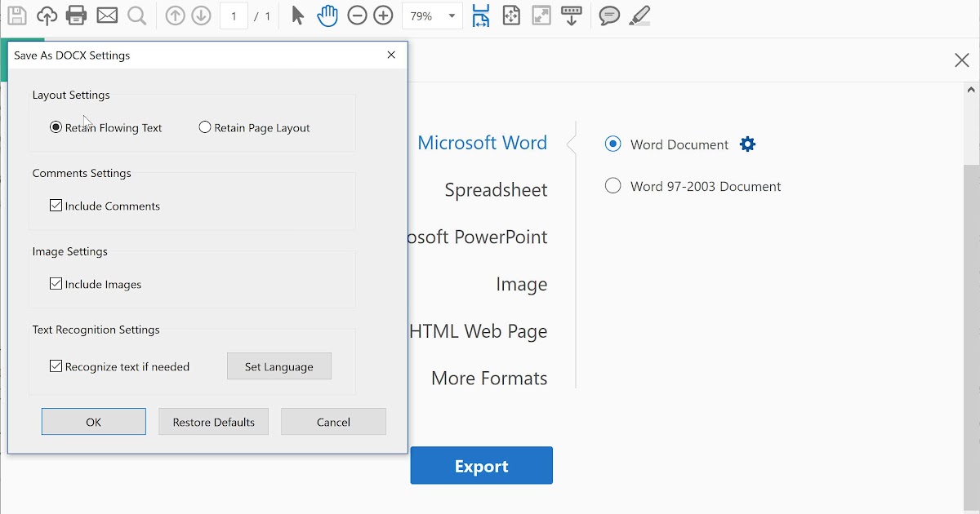980x514 pixels.
Task: Close the Save As DOCX Settings dialog
Action: tap(391, 55)
